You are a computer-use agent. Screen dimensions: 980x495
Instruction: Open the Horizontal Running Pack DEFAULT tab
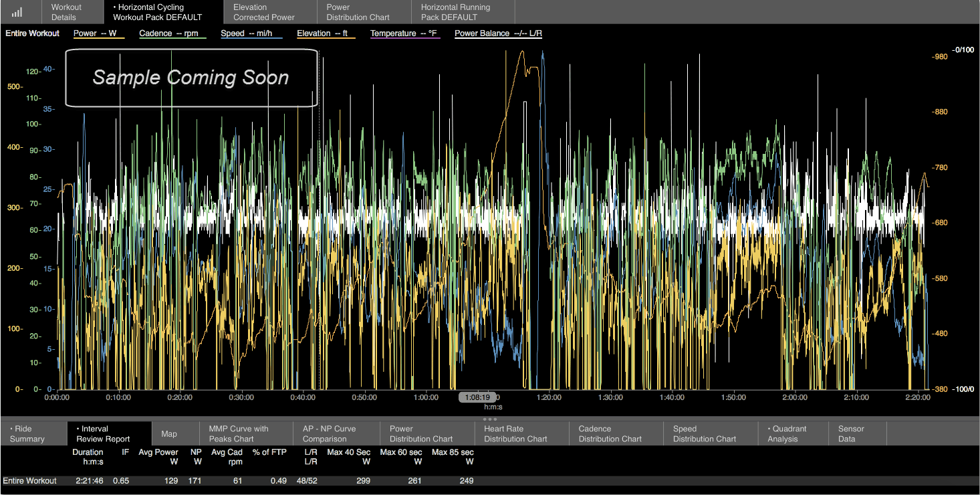point(463,12)
